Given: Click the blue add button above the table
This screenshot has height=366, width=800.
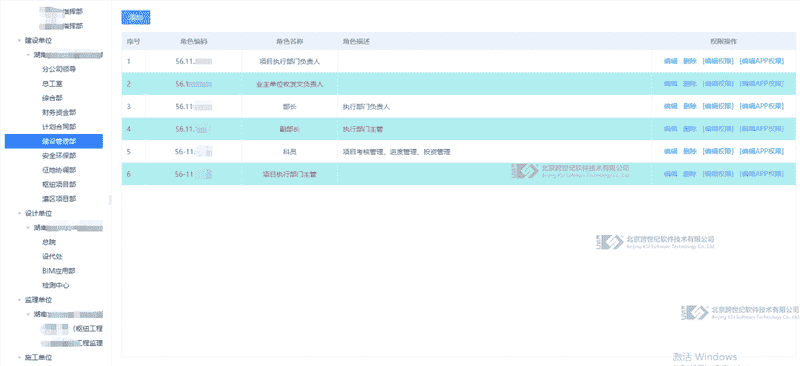Looking at the screenshot, I should point(136,17).
